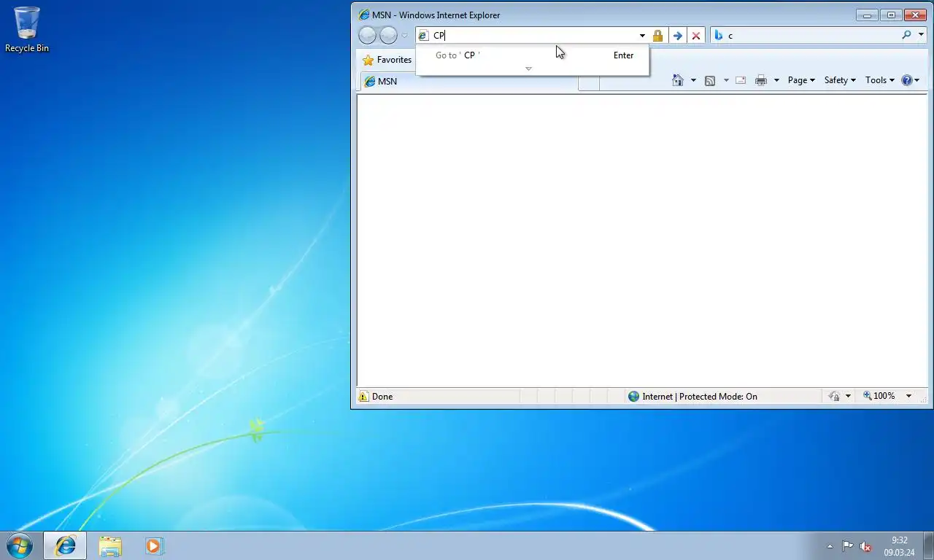Open the Windows Start menu
Image resolution: width=934 pixels, height=560 pixels.
click(x=20, y=545)
